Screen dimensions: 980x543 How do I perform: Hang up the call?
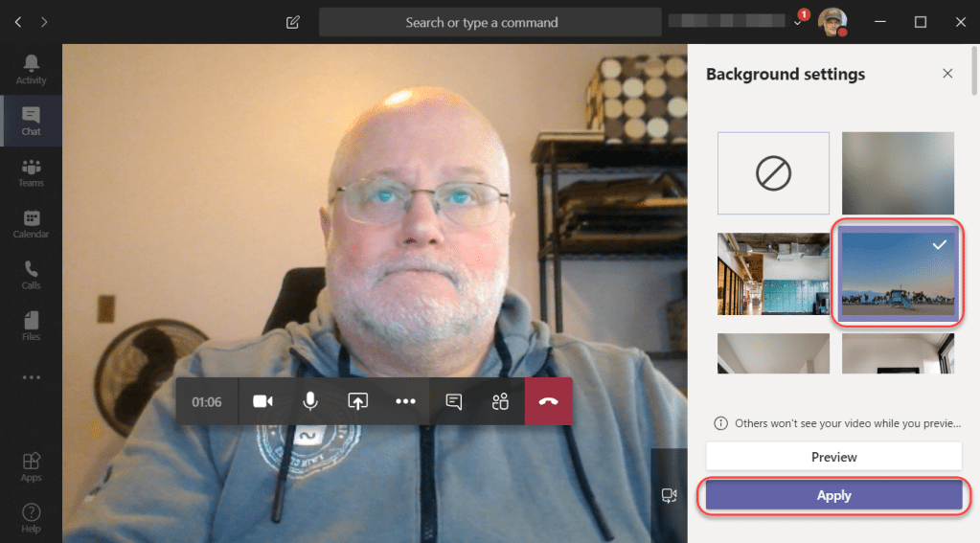(x=548, y=401)
